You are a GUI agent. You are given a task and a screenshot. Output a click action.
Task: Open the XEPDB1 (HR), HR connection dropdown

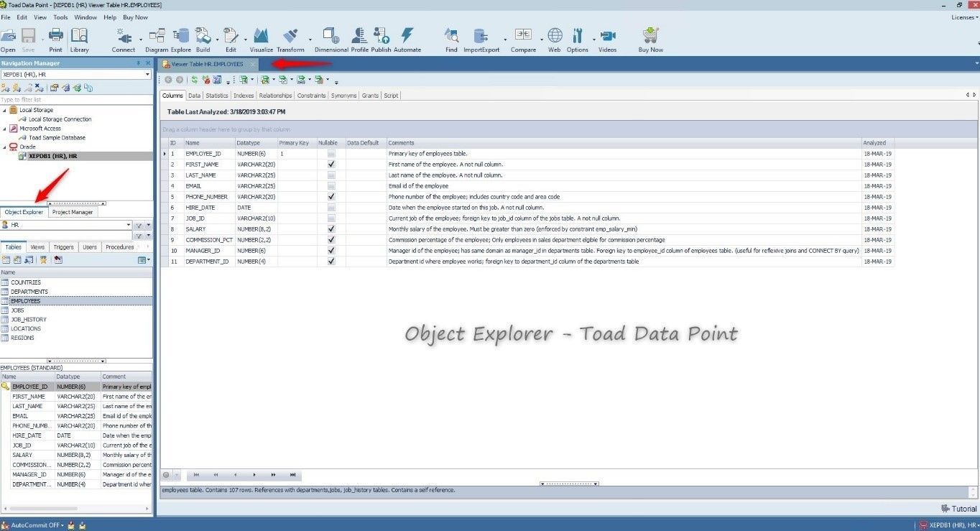147,74
